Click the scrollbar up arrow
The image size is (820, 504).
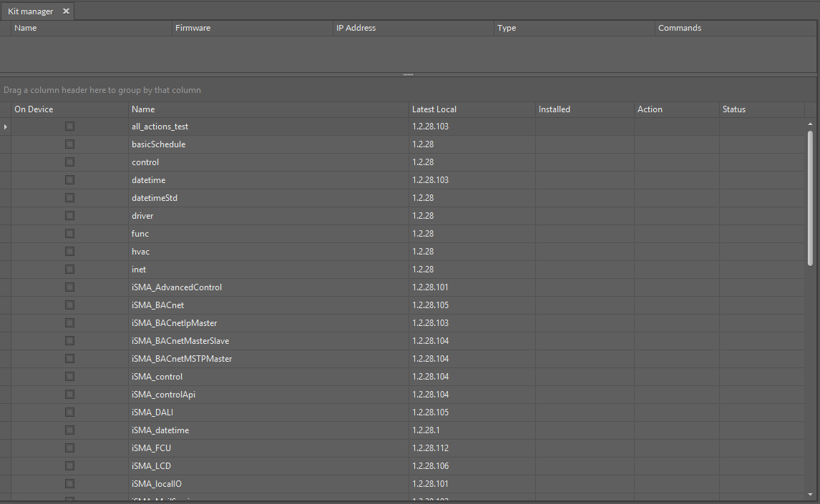810,124
